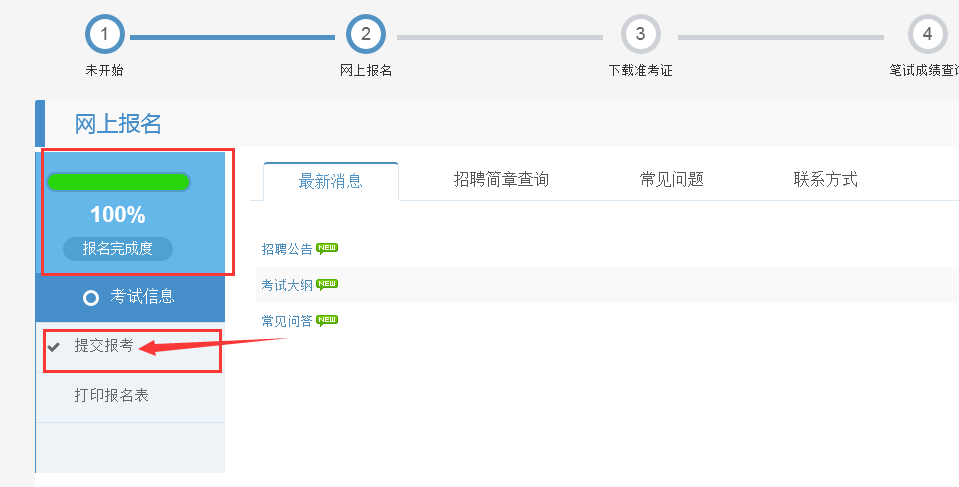Open the 常见问题 tab
The height and width of the screenshot is (487, 959).
point(672,180)
